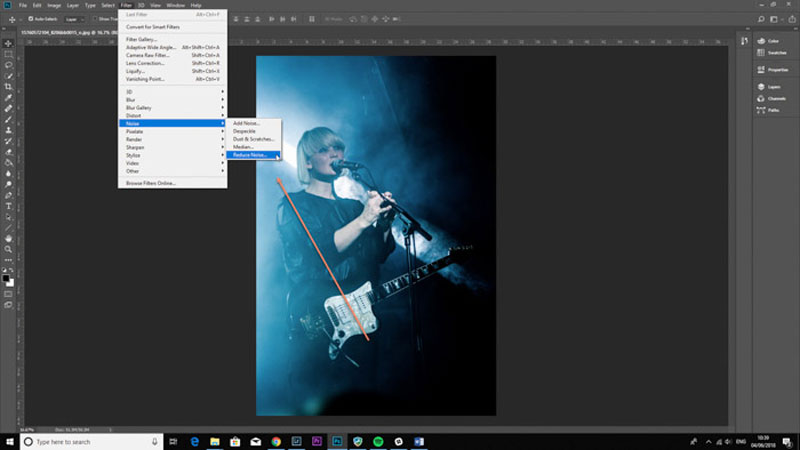Click the foreground color swatch
This screenshot has height=450, width=800.
click(x=6, y=278)
